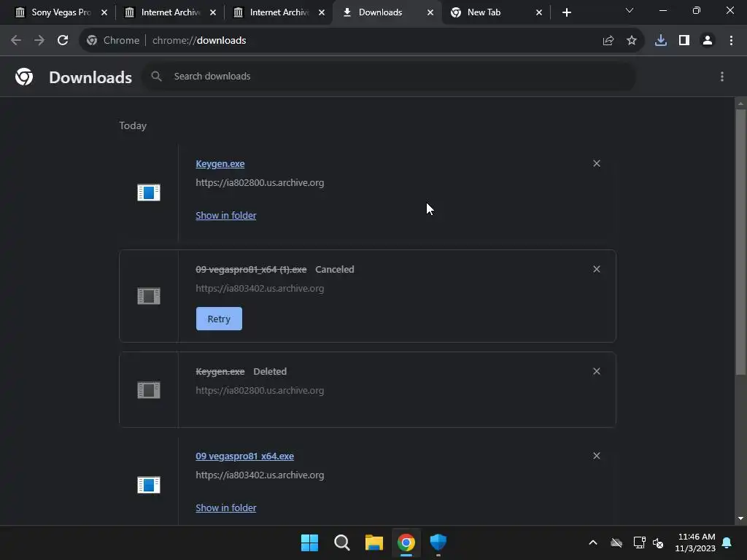The width and height of the screenshot is (747, 560).
Task: Open the Chrome profile menu
Action: tap(708, 41)
